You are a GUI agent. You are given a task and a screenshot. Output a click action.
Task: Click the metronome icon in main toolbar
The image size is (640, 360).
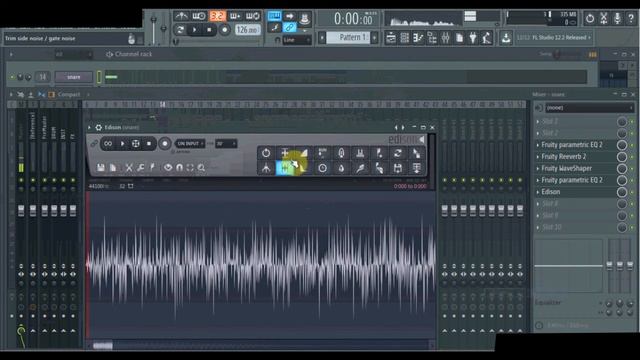[181, 16]
